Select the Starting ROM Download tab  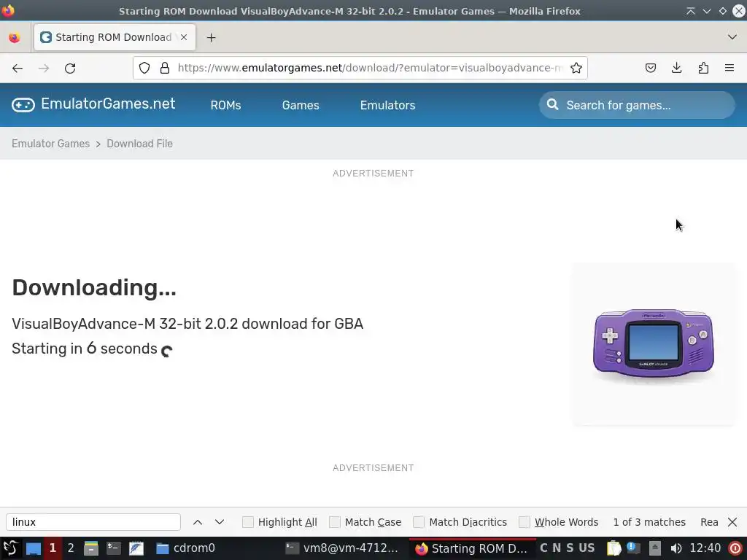coord(115,37)
